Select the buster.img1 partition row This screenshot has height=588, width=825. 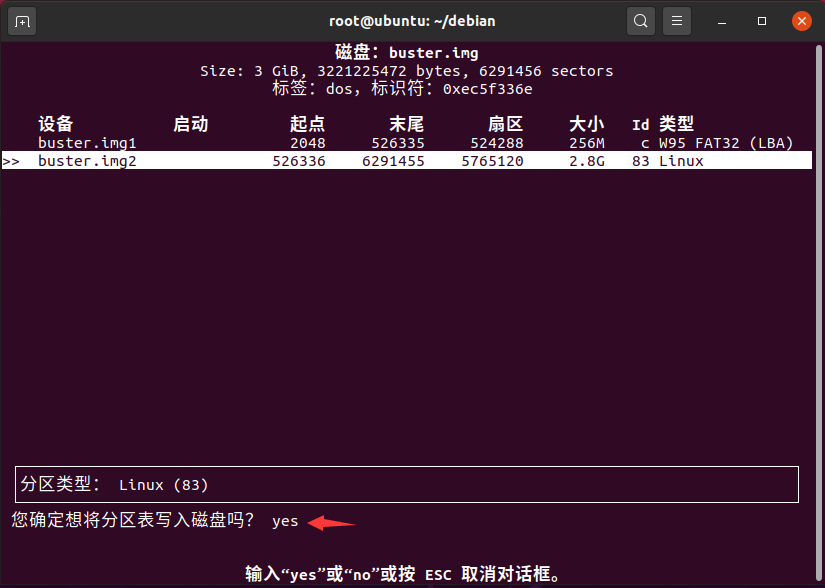pos(87,143)
